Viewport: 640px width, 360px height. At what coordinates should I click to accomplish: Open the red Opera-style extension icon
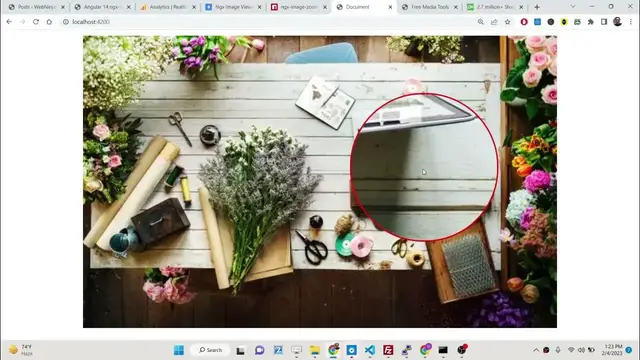point(524,22)
